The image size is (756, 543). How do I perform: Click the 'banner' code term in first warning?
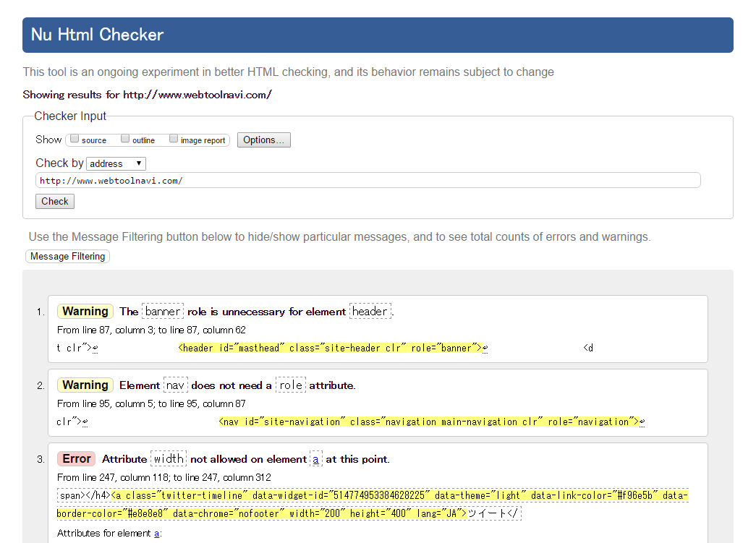pyautogui.click(x=163, y=312)
